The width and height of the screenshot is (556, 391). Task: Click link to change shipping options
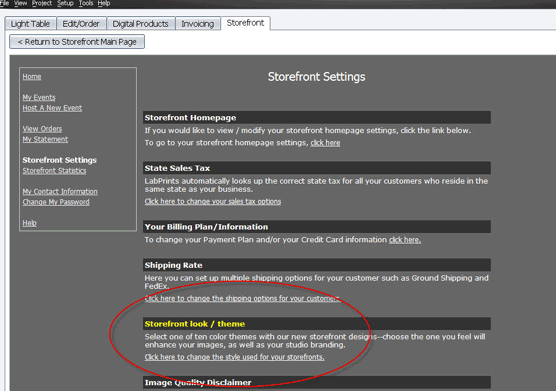coord(242,298)
